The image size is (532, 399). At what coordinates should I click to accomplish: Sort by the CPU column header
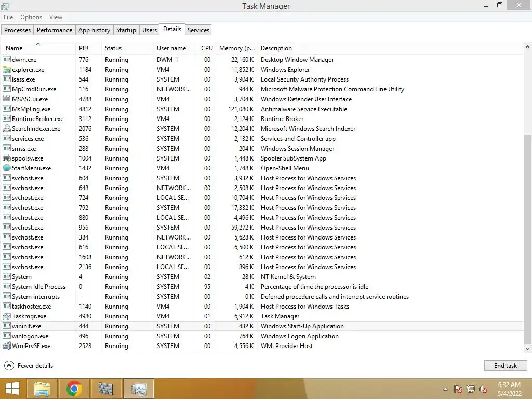[205, 48]
